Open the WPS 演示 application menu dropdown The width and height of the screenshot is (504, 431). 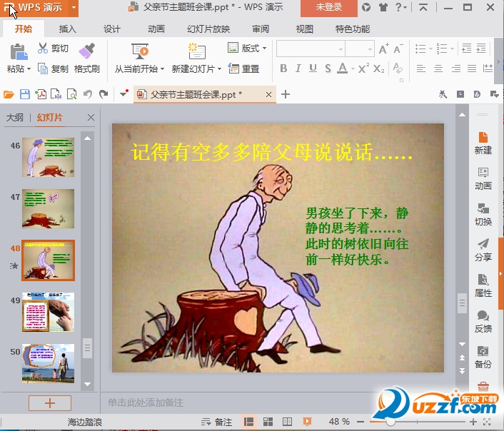74,7
